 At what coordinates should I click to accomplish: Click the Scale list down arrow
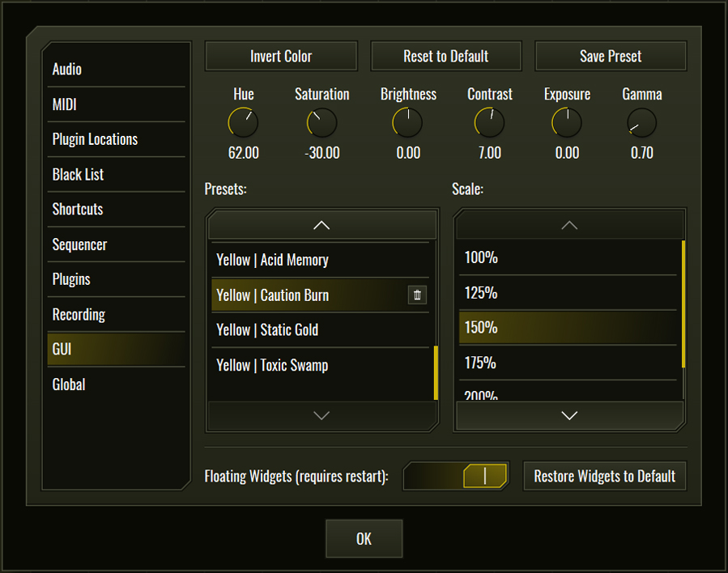click(569, 415)
